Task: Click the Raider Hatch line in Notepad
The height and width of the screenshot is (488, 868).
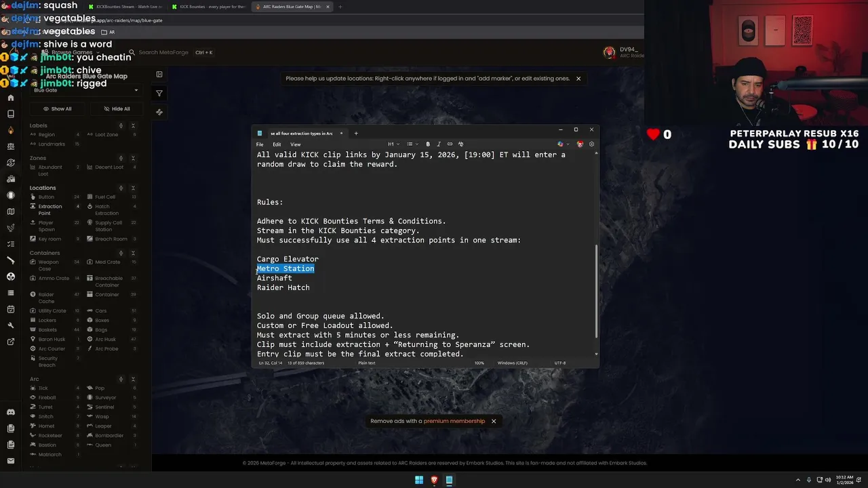Action: point(283,287)
